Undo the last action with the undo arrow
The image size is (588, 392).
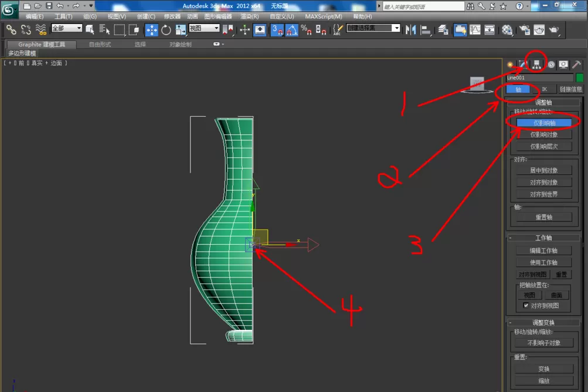point(60,6)
